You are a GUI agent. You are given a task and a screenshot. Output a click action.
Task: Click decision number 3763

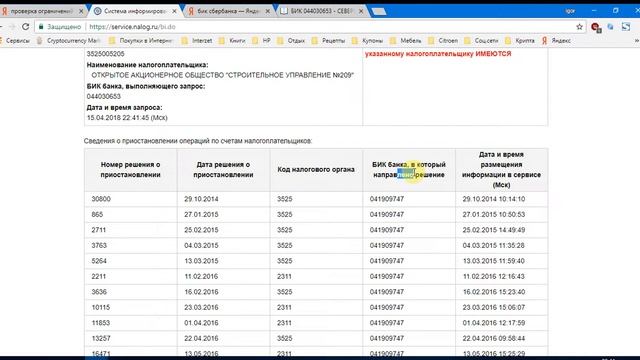(99, 246)
